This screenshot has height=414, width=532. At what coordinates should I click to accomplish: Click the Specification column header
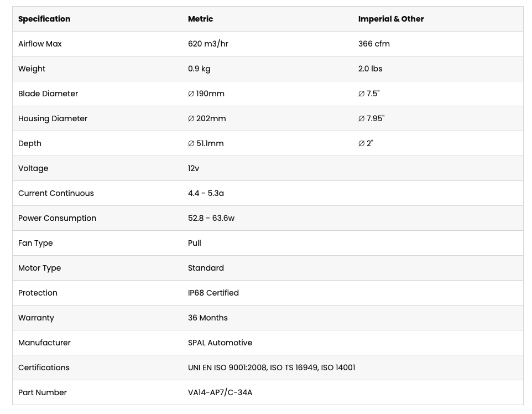click(x=44, y=19)
